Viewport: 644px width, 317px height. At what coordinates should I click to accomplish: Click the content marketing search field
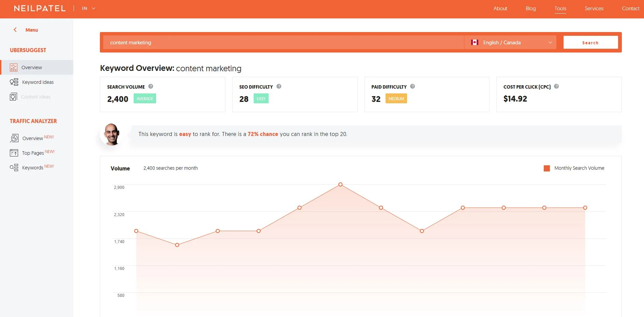pyautogui.click(x=284, y=42)
